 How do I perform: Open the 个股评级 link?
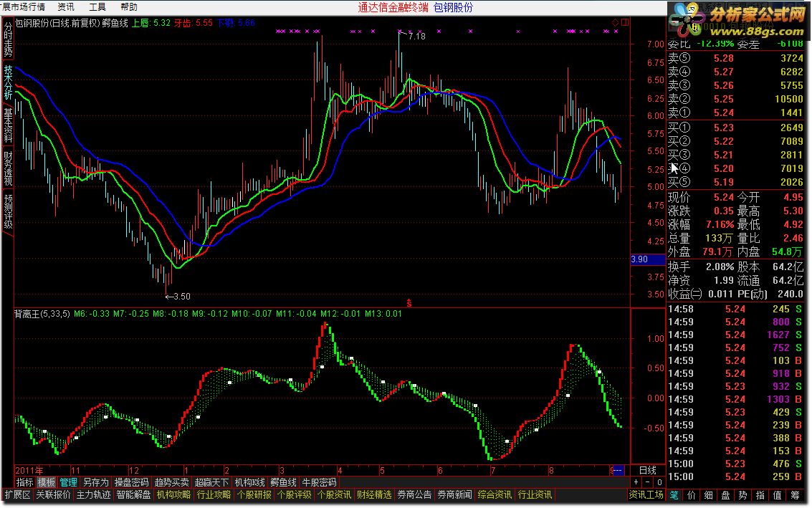[294, 494]
